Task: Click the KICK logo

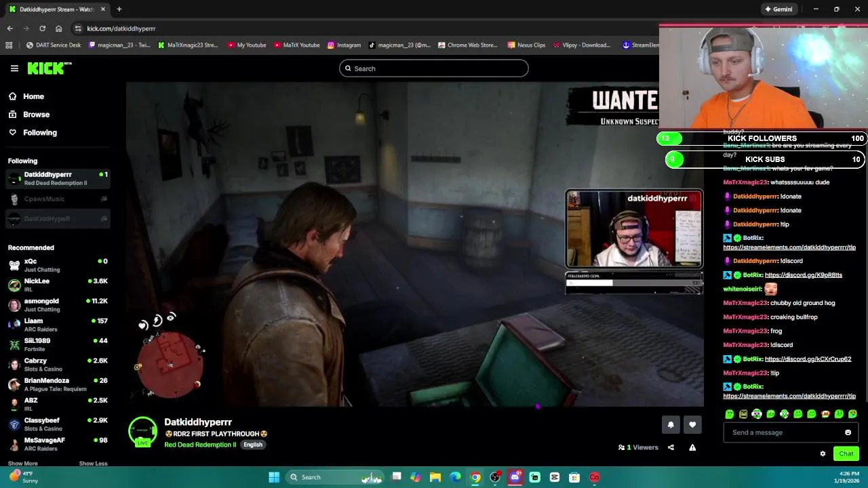Action: [49, 68]
